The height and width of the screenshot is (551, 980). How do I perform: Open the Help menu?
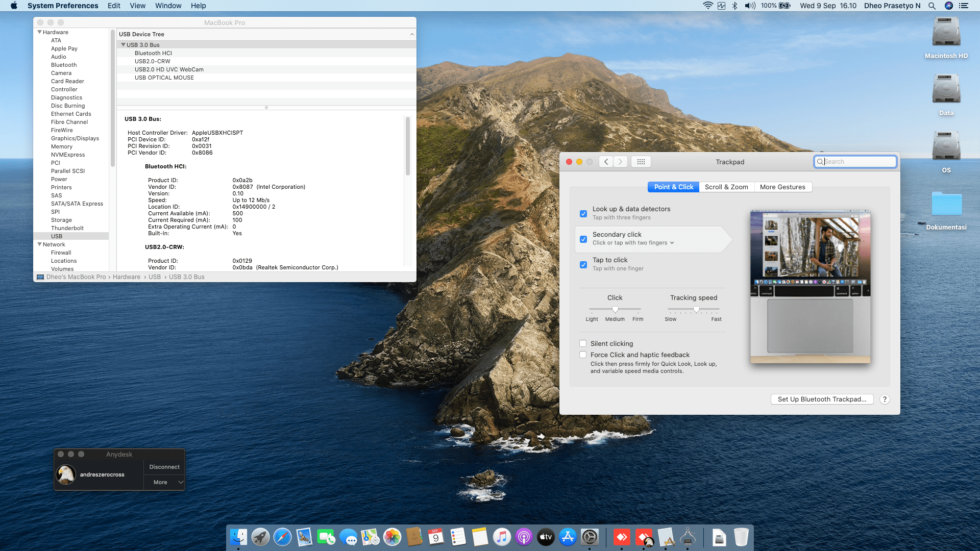tap(198, 6)
